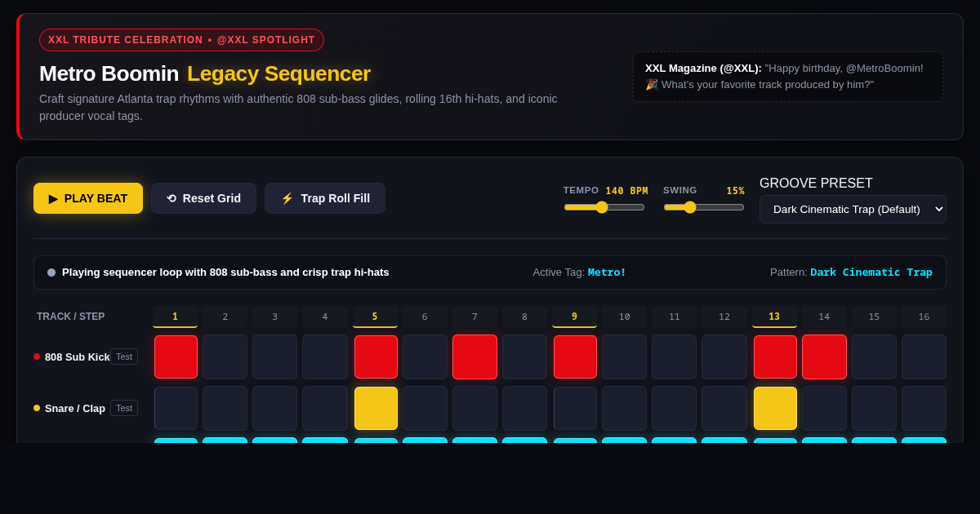Click the Reset Grid button
This screenshot has height=514, width=980.
point(203,198)
